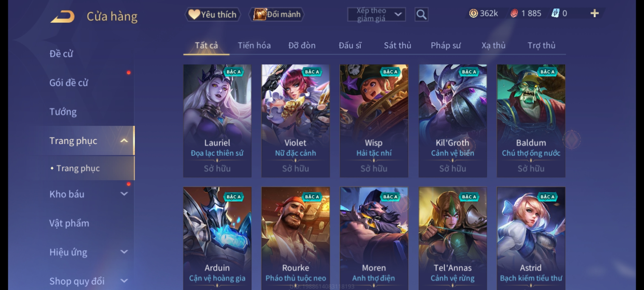Expand the Shop quy đổi section
The width and height of the screenshot is (644, 290).
coord(124,281)
